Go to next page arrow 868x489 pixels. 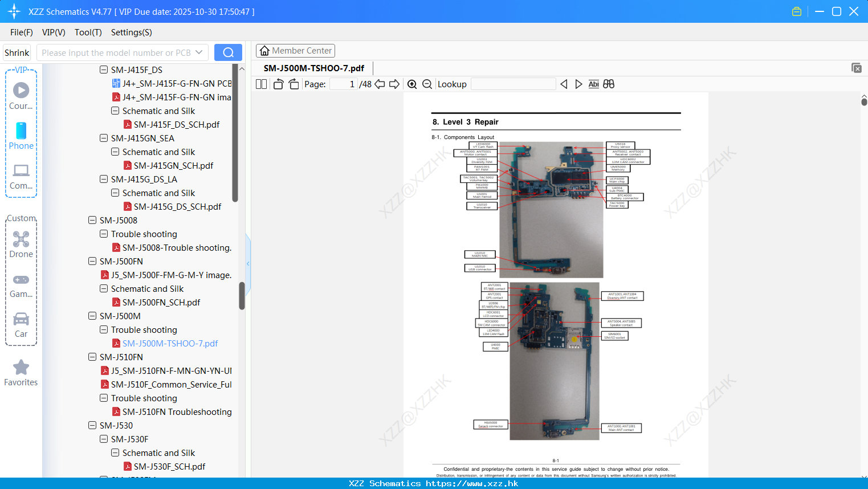coord(394,84)
